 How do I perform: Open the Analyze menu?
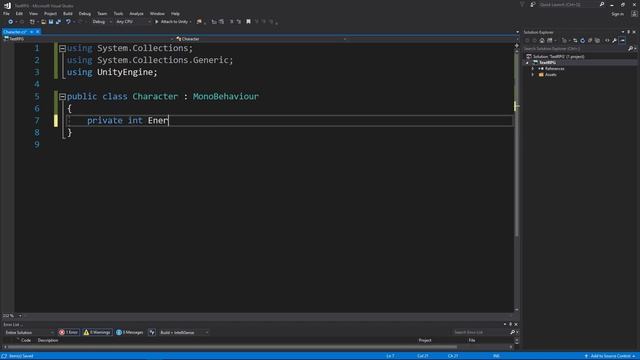point(136,13)
